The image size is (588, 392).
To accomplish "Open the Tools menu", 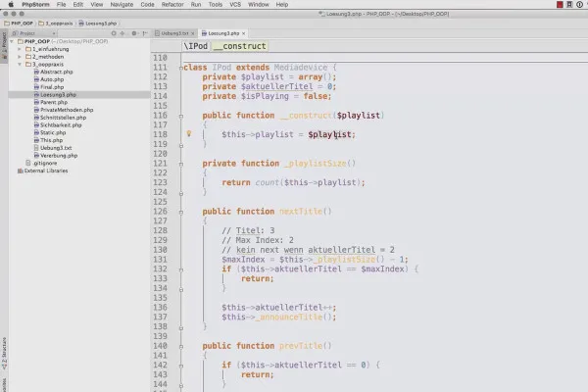I will pyautogui.click(x=216, y=5).
